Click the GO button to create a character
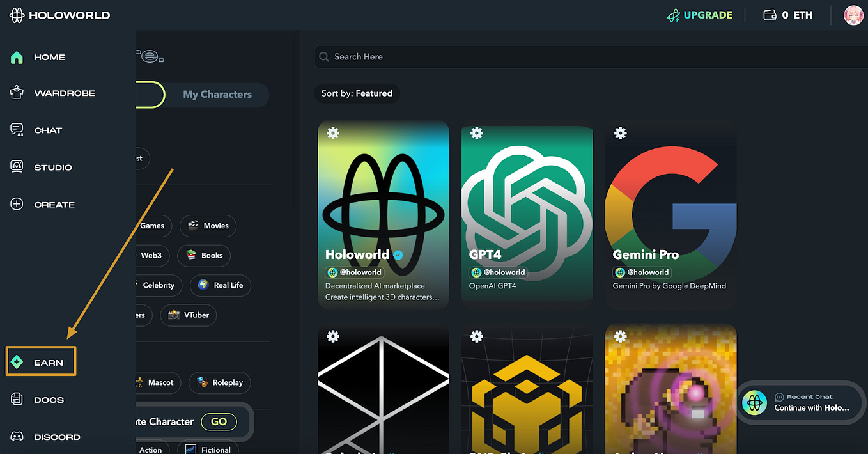The height and width of the screenshot is (454, 868). click(x=219, y=421)
